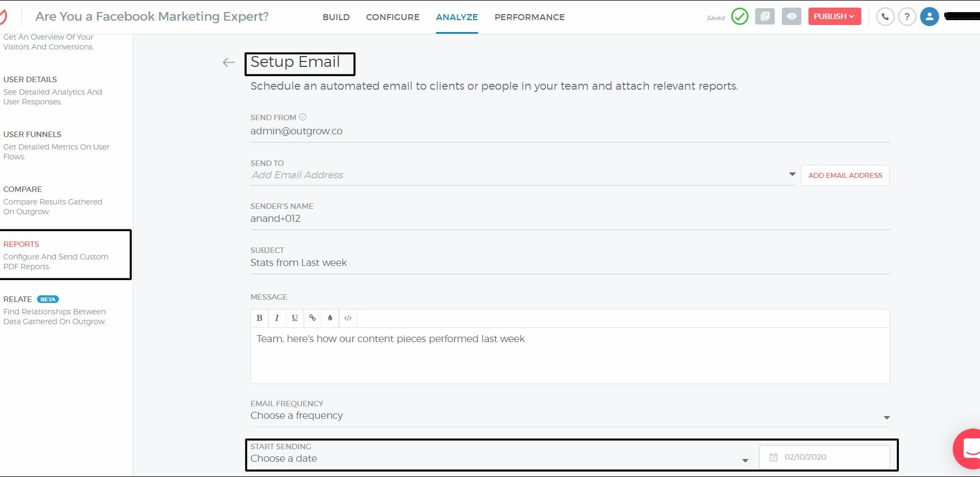Insert a link in the message
This screenshot has width=980, height=477.
313,318
